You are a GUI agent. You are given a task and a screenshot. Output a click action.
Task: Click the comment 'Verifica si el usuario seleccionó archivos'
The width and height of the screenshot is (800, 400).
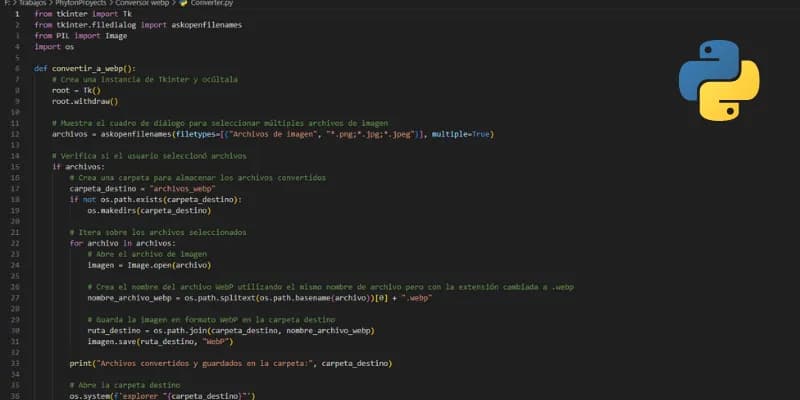(x=149, y=156)
